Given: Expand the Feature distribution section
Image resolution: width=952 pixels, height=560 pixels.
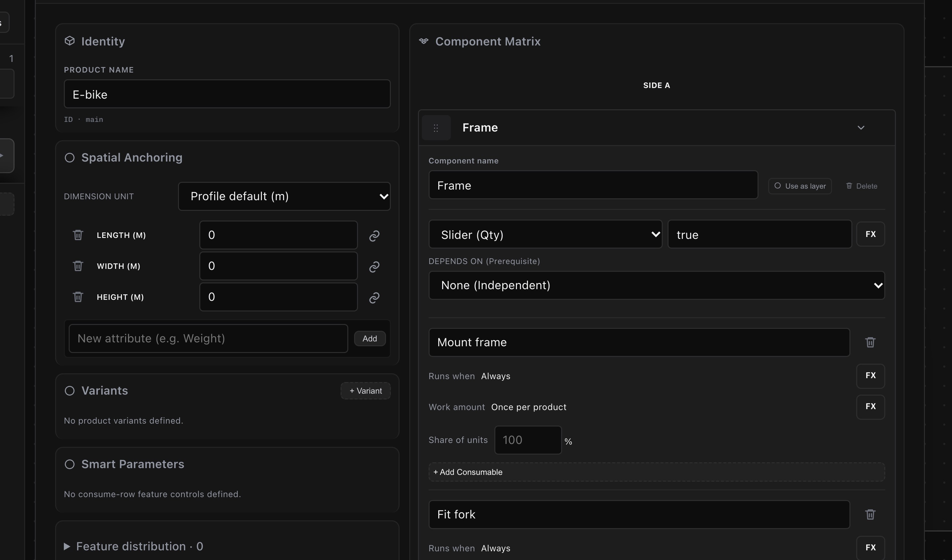Looking at the screenshot, I should point(134,546).
